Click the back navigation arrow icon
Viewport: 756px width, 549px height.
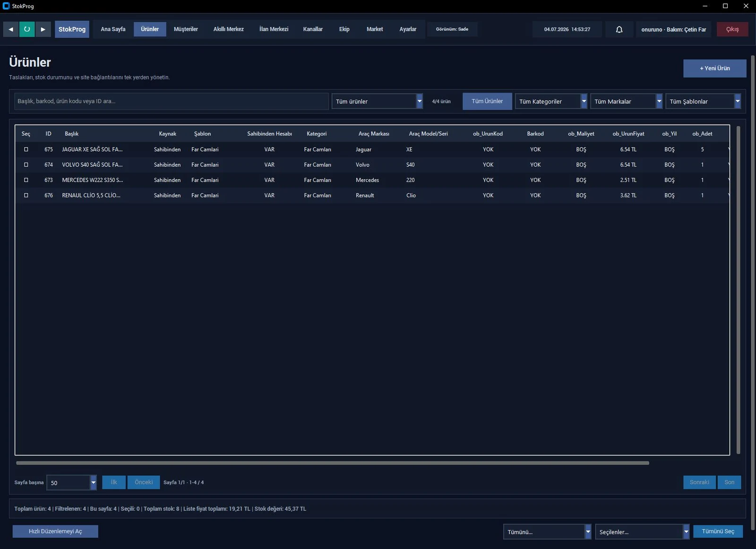[x=11, y=29]
